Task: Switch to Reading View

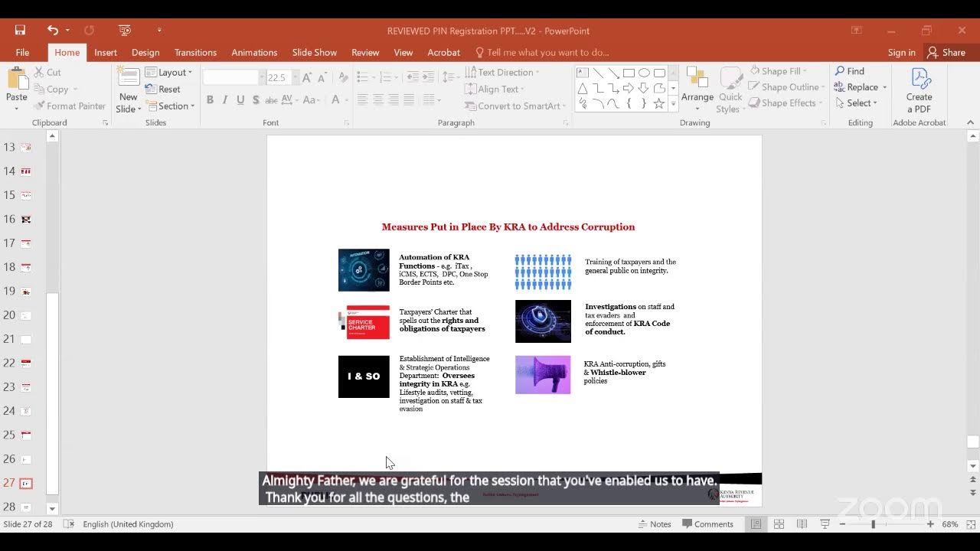Action: (x=802, y=524)
